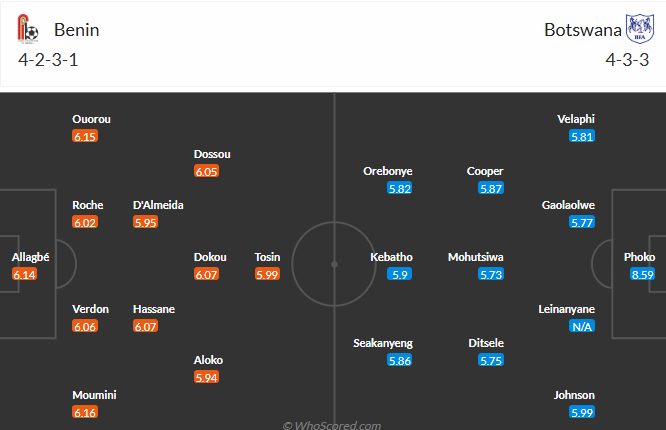Click the Botswana federation crest icon

tap(637, 30)
